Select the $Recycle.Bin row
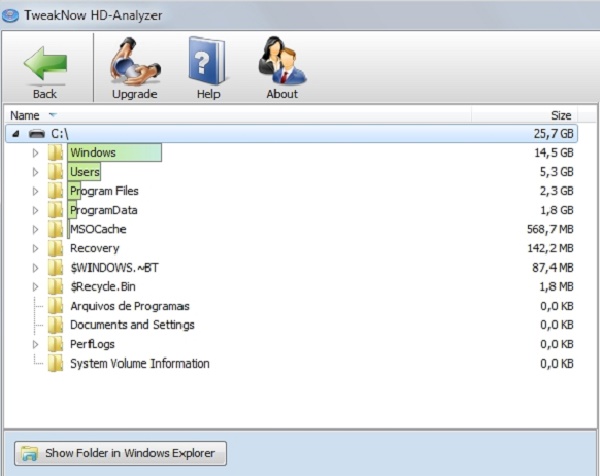The width and height of the screenshot is (600, 476). click(x=291, y=287)
